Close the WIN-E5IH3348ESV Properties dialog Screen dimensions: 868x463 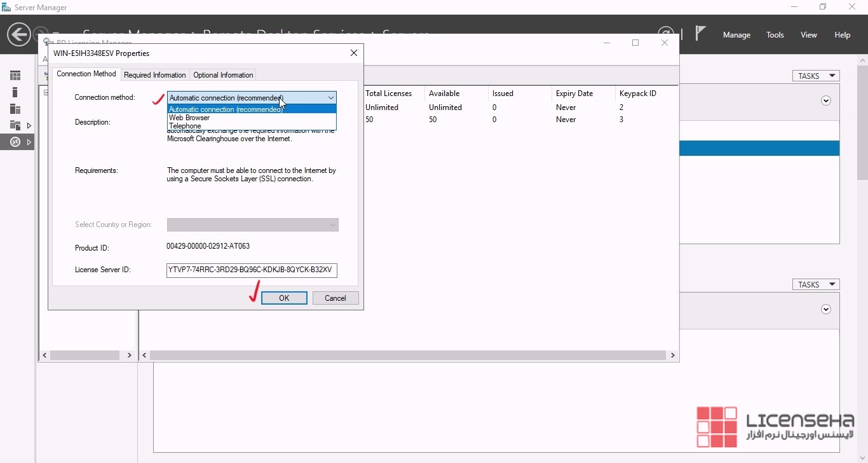[354, 53]
